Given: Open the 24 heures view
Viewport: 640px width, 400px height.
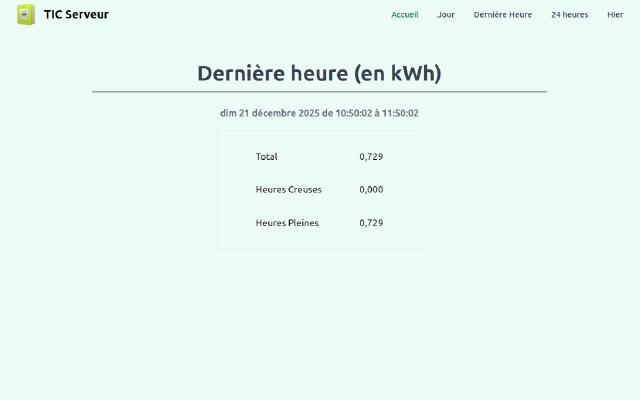Looking at the screenshot, I should (x=569, y=15).
